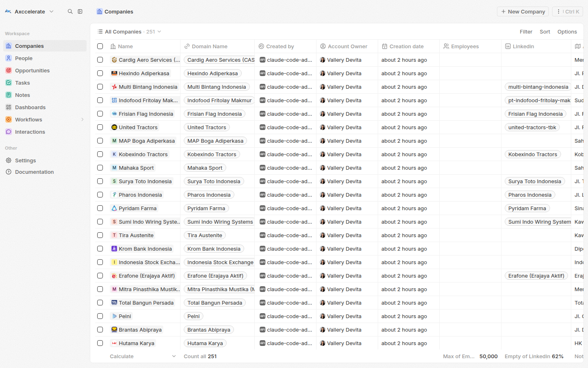Image resolution: width=588 pixels, height=368 pixels.
Task: Open the Employees column header
Action: coord(470,46)
